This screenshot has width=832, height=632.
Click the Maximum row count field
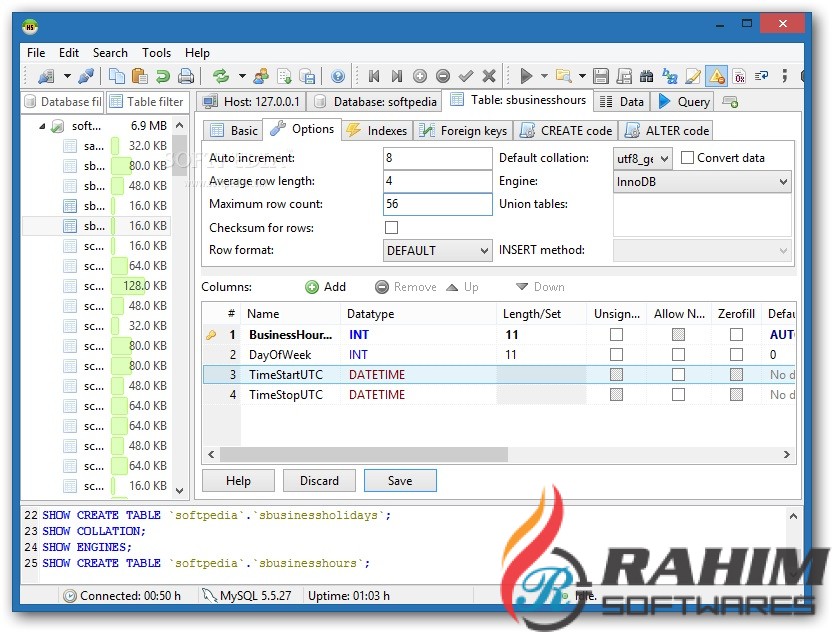437,205
